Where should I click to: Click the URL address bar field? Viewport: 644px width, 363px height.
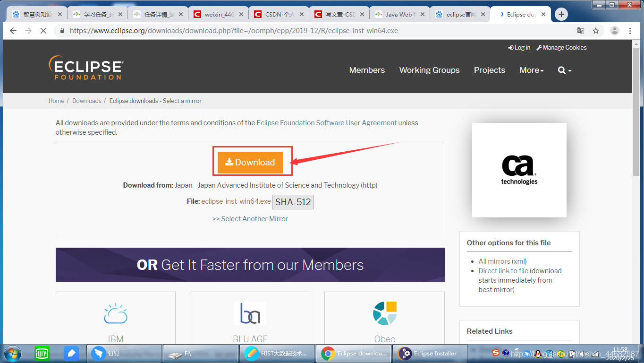316,31
